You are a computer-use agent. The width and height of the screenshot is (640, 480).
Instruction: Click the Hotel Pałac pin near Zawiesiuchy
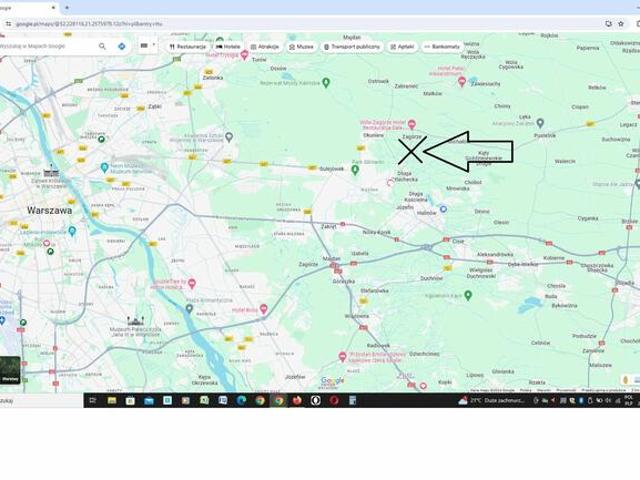click(x=462, y=81)
